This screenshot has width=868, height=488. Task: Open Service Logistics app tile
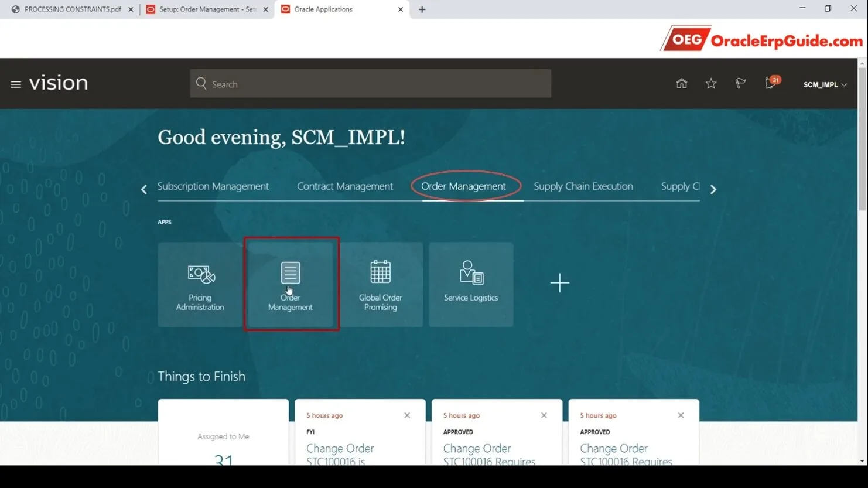(471, 285)
